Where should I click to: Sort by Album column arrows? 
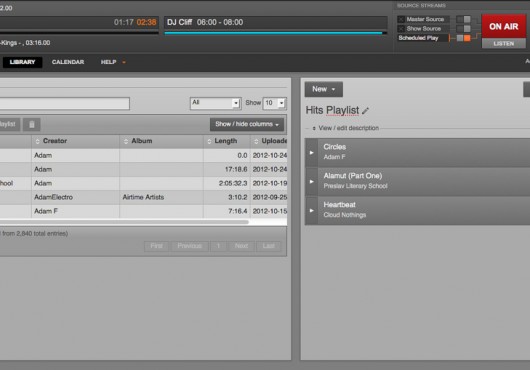click(126, 141)
